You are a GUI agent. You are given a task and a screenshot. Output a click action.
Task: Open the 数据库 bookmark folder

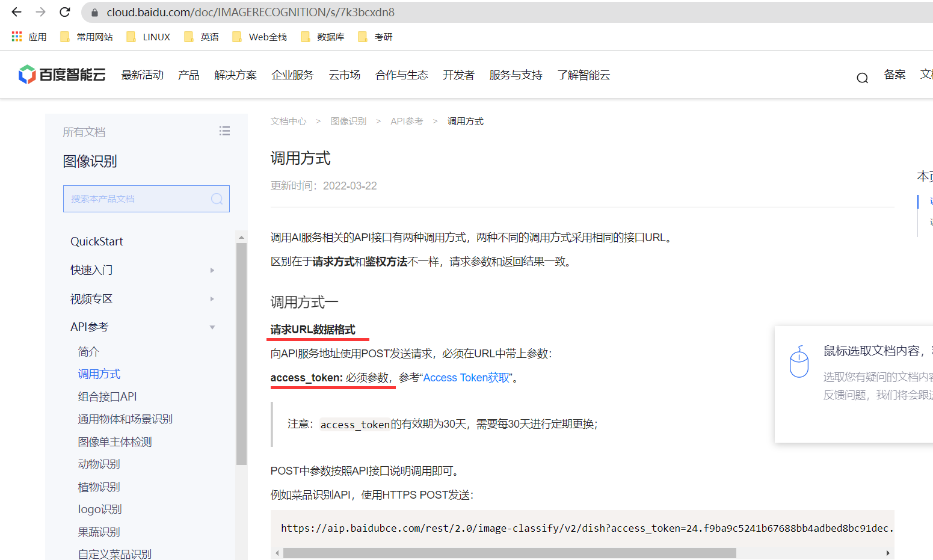pyautogui.click(x=322, y=37)
